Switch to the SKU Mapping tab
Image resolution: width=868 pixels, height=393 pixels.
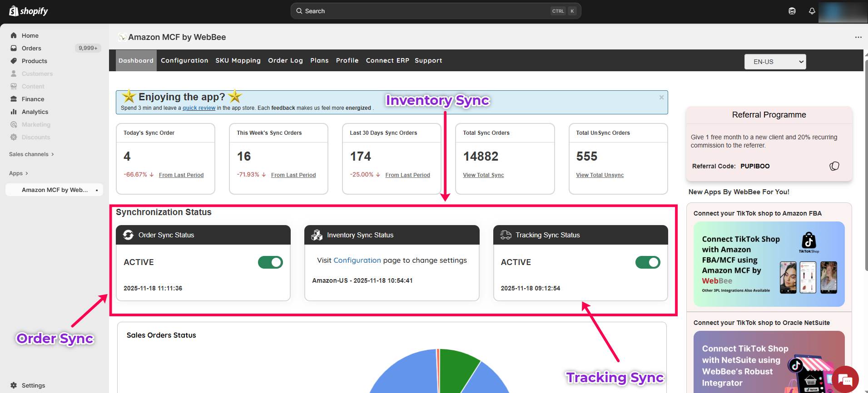coord(238,60)
